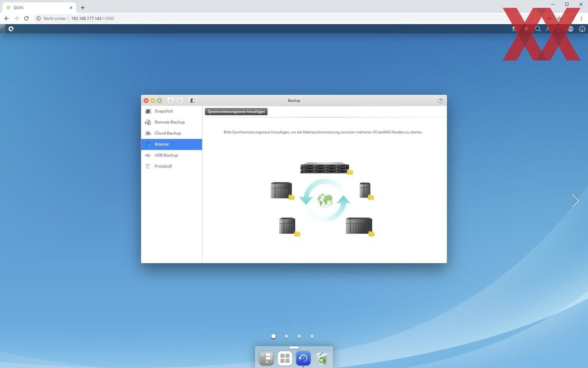588x368 pixels.
Task: Click the Remote-Backup sidebar icon
Action: (148, 122)
